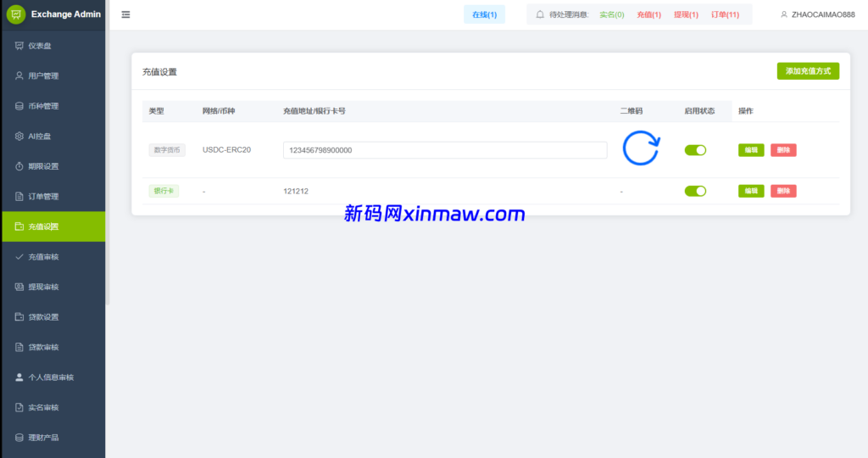Click the 在线(1) online button

click(484, 14)
